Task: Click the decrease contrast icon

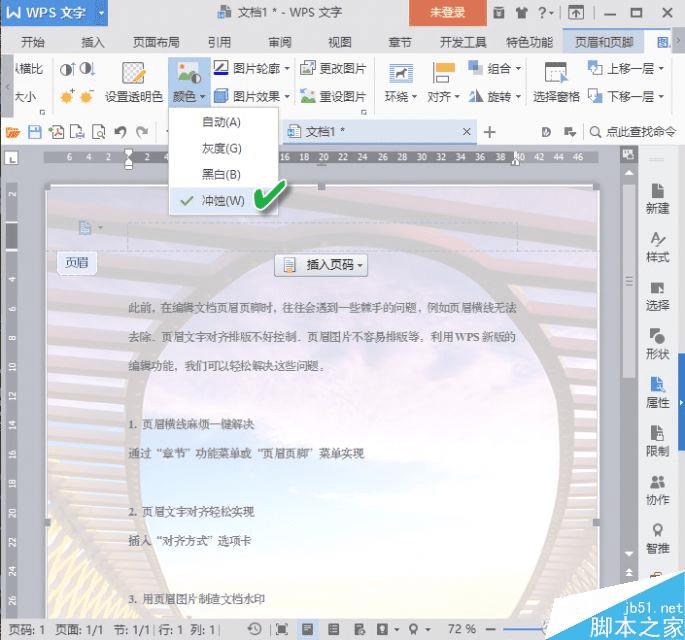Action: coord(87,69)
